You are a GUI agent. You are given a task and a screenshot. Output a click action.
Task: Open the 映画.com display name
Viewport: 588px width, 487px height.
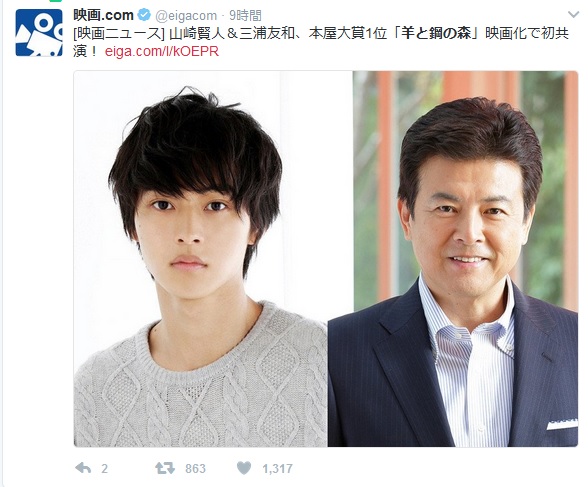pyautogui.click(x=104, y=15)
